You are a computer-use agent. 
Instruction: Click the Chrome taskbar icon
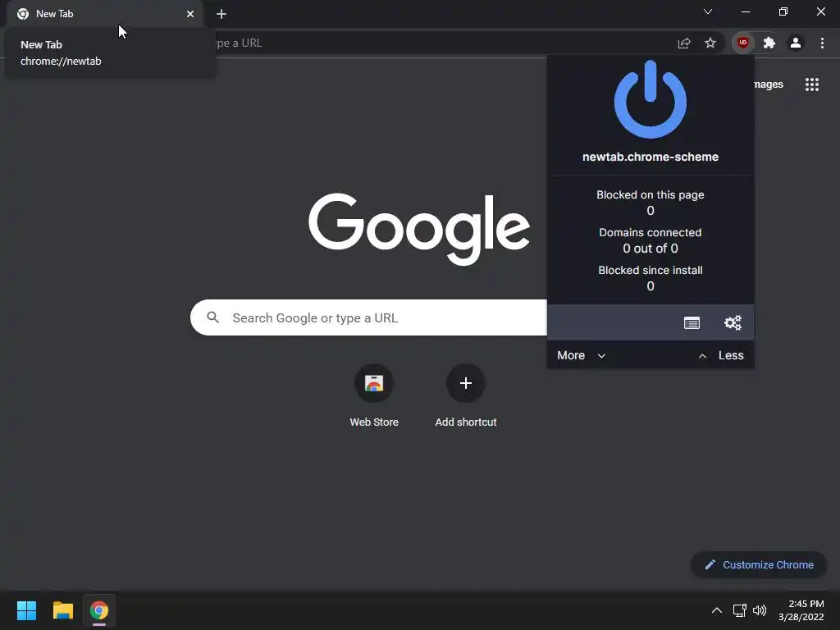pyautogui.click(x=99, y=610)
